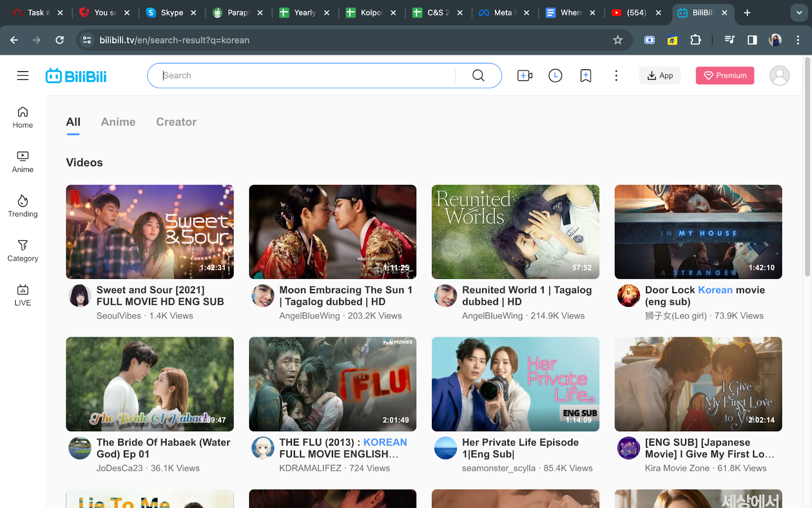The width and height of the screenshot is (812, 508).
Task: Open I Give My First Love title
Action: [709, 448]
